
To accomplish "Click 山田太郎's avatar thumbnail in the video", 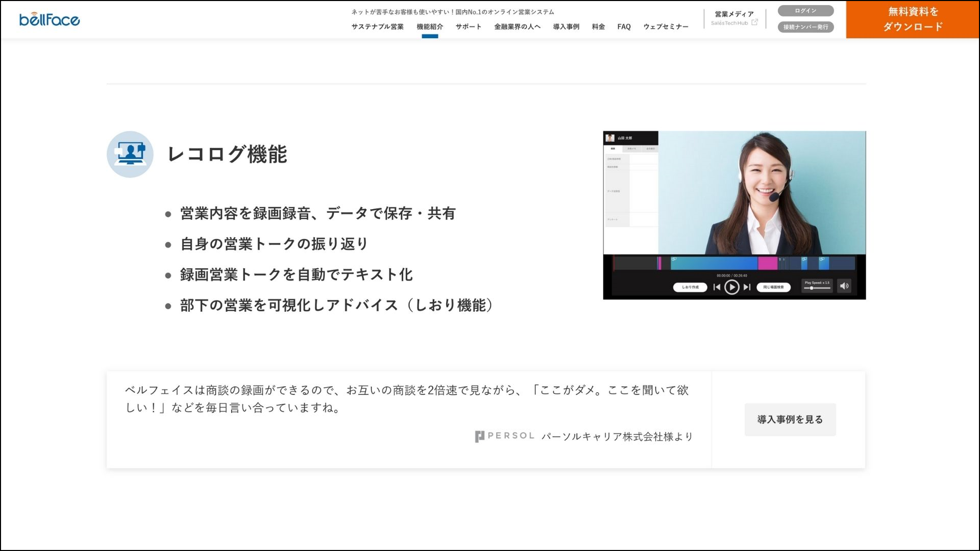I will 610,138.
